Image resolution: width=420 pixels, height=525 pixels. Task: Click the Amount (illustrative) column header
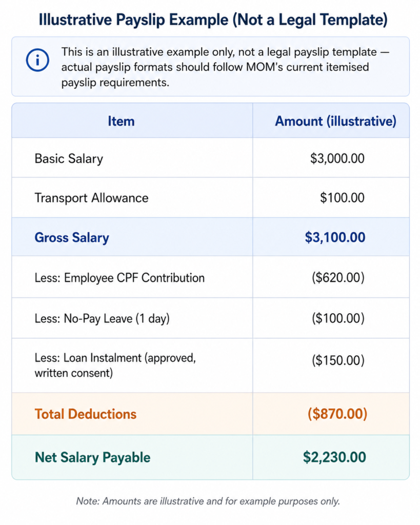point(335,121)
